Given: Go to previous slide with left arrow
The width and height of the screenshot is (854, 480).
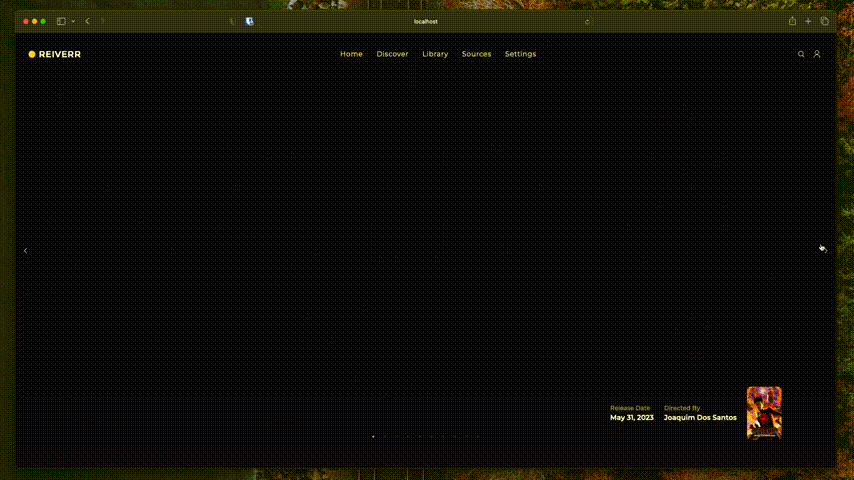Looking at the screenshot, I should click(x=26, y=251).
